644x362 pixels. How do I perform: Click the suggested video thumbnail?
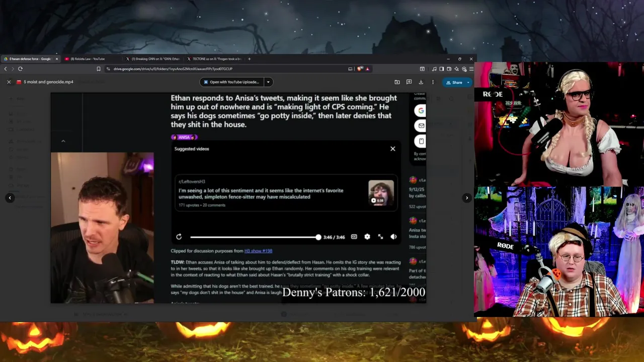(381, 193)
